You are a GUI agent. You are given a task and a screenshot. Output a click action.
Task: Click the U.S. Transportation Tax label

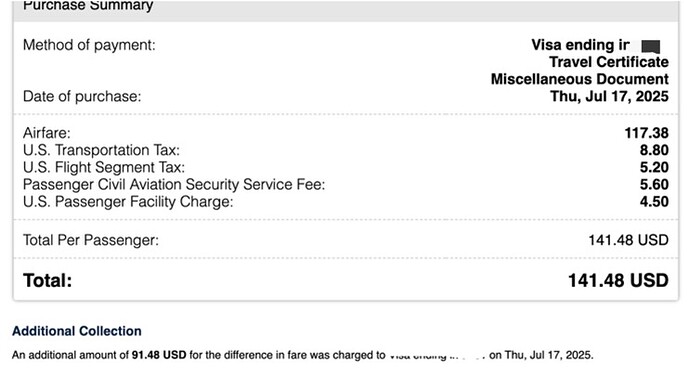click(x=101, y=150)
